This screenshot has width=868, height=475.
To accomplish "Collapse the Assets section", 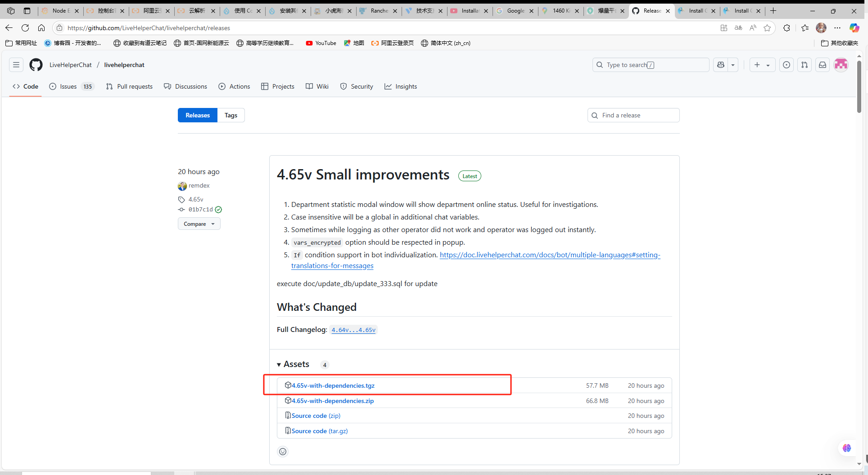I will point(293,364).
